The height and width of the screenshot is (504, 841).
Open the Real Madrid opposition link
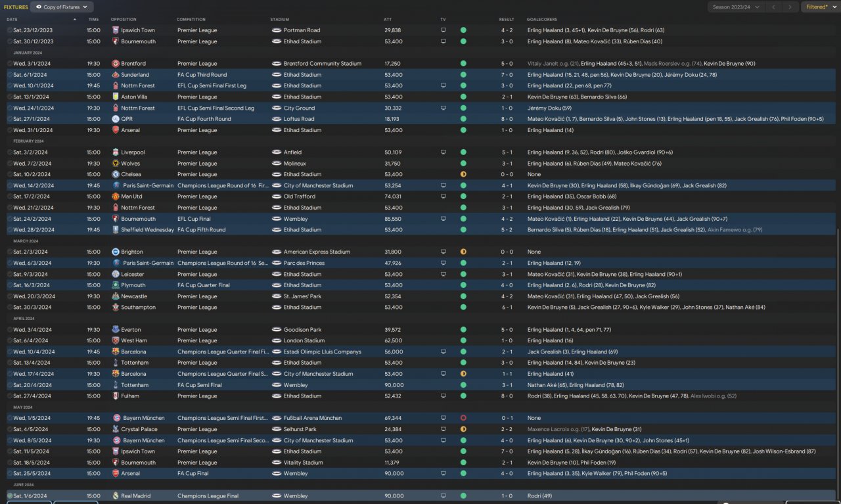click(x=137, y=496)
